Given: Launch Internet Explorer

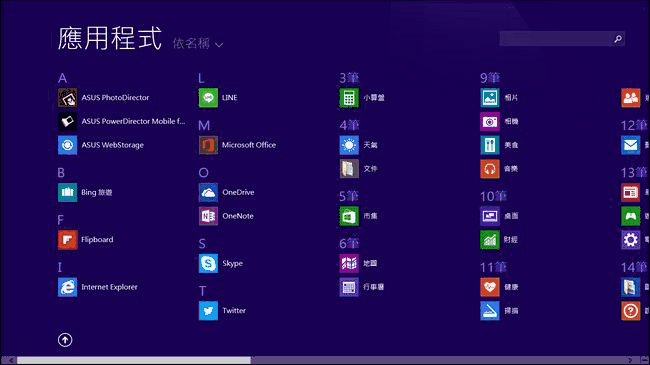Looking at the screenshot, I should (97, 287).
